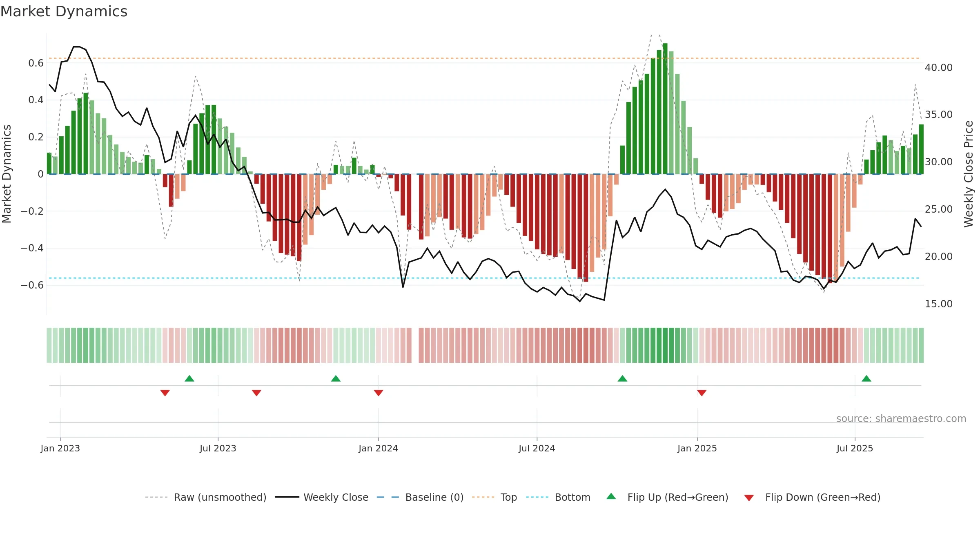Select the flip-up marker after Jul 2025
The width and height of the screenshot is (980, 551).
point(866,378)
